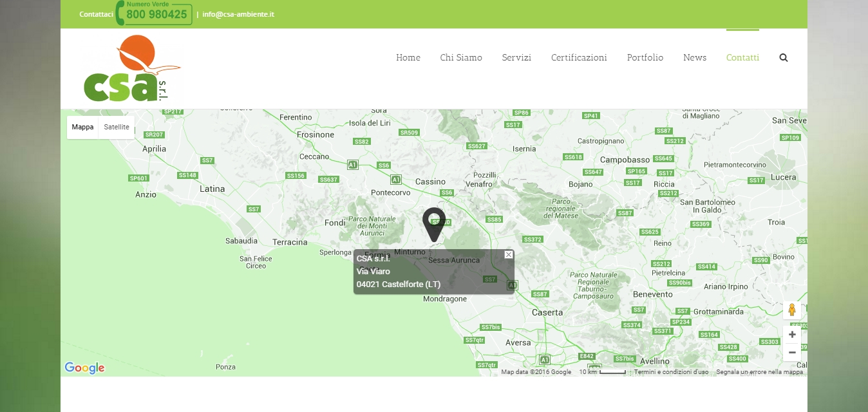Click the Caserta city label on map
This screenshot has height=412, width=868.
547,312
